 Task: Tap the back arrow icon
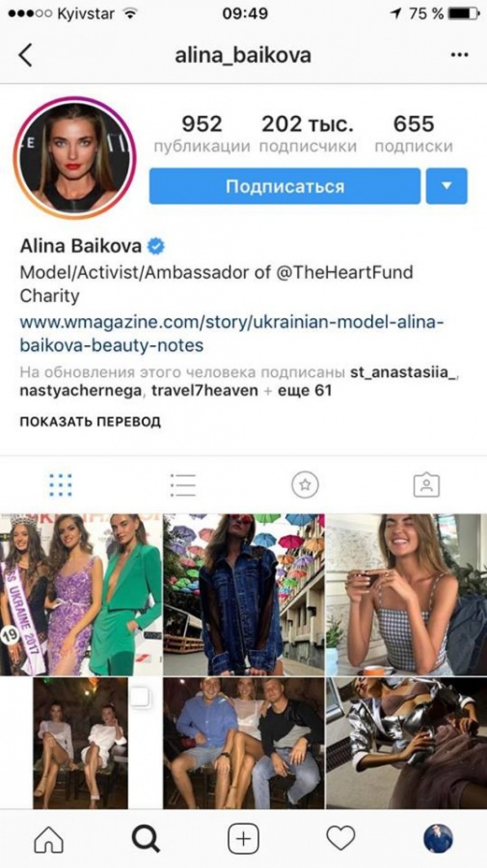click(x=25, y=55)
